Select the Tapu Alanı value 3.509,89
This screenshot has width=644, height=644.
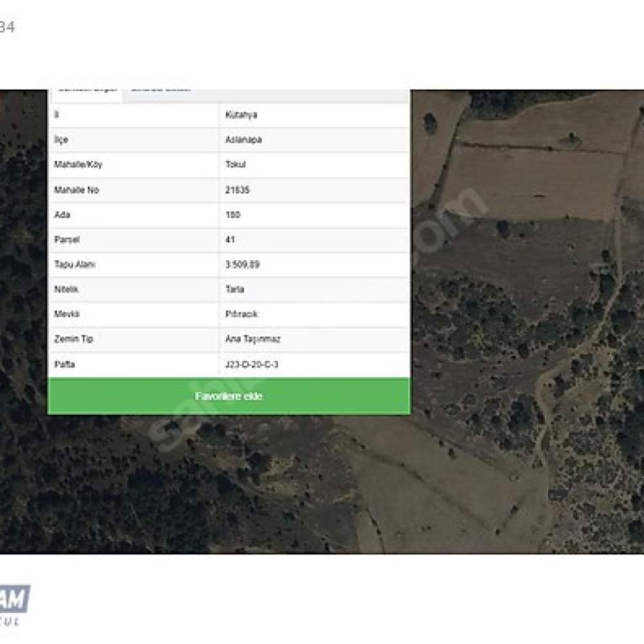[242, 265]
